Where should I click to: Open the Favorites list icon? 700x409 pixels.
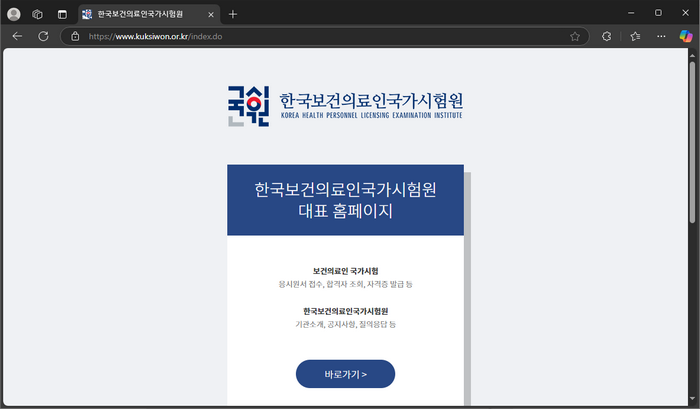coord(635,37)
